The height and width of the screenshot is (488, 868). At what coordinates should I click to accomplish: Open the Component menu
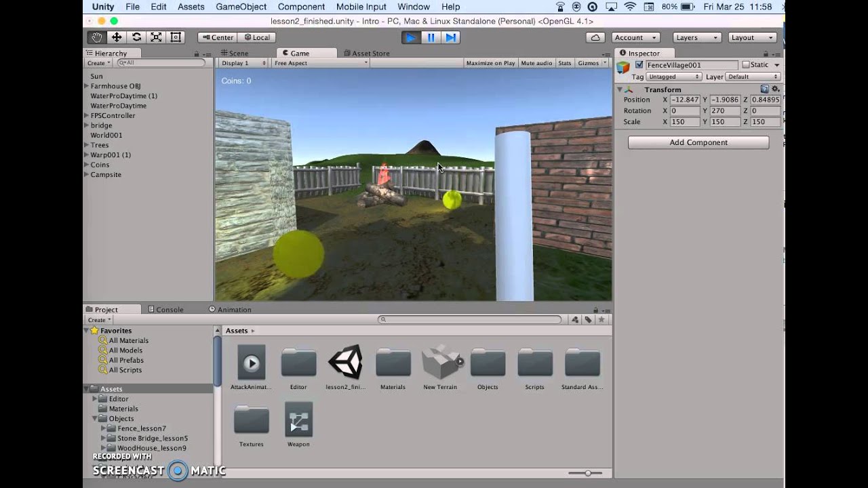(301, 7)
